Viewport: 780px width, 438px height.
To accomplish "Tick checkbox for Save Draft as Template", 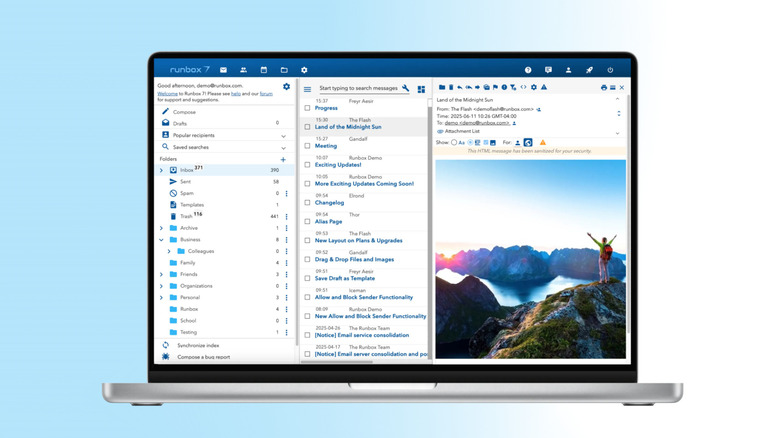I will pos(307,278).
